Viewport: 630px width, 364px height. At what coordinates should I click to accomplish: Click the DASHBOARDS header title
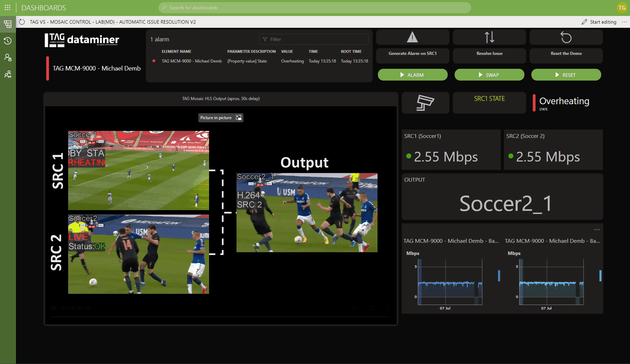(x=44, y=8)
